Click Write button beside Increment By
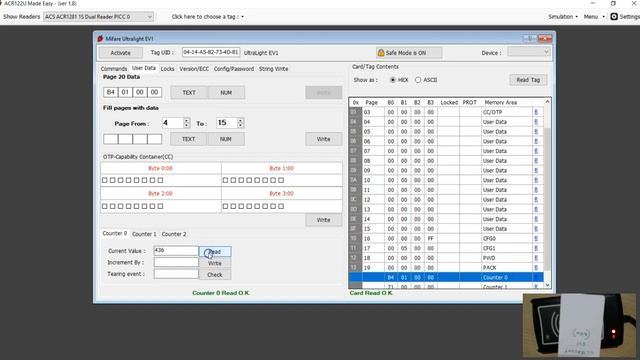Image resolution: width=640 pixels, height=360 pixels. pyautogui.click(x=215, y=263)
